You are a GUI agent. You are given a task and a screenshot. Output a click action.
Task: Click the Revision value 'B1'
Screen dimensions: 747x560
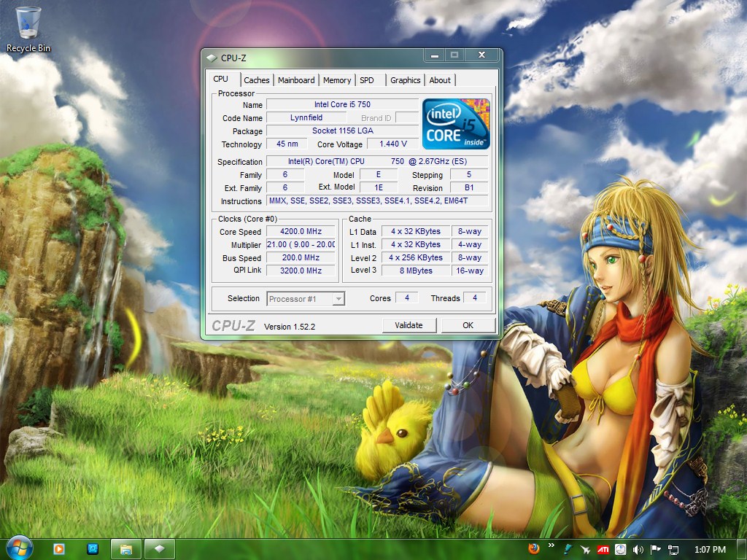(469, 187)
